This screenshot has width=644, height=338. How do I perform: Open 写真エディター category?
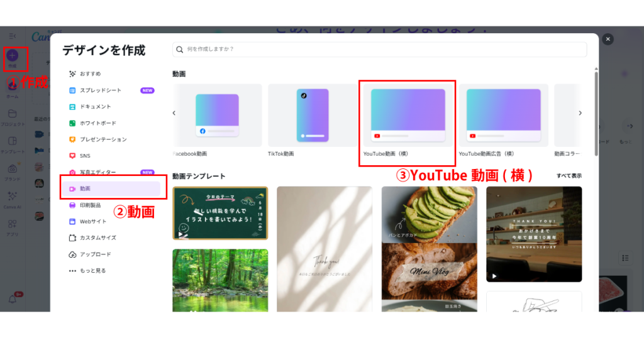[x=111, y=172]
